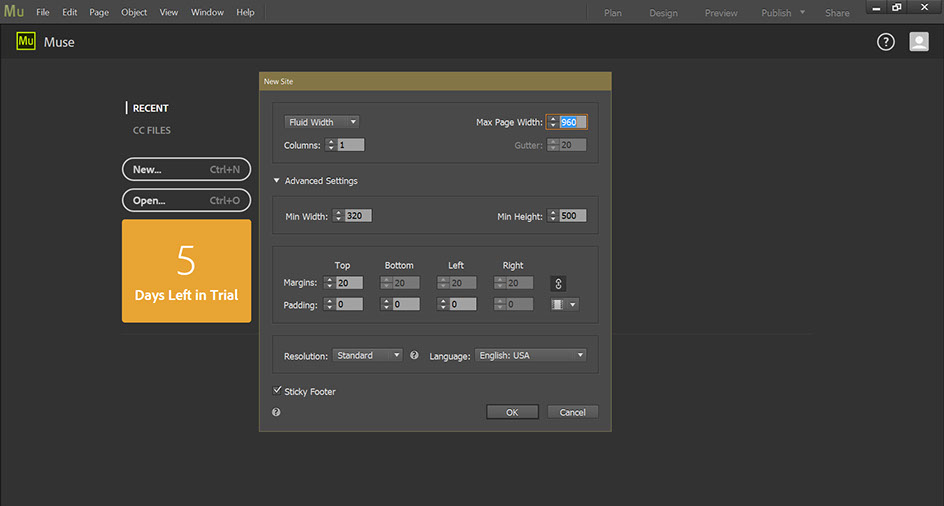Click the Top padding value field
Screen dimensions: 944x506
coord(349,304)
